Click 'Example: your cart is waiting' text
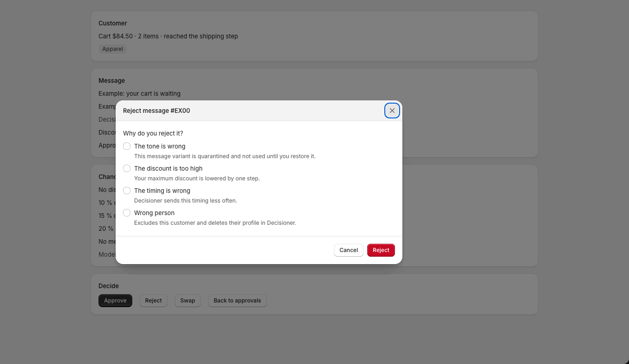Screen dimensions: 629x364 tap(140, 93)
